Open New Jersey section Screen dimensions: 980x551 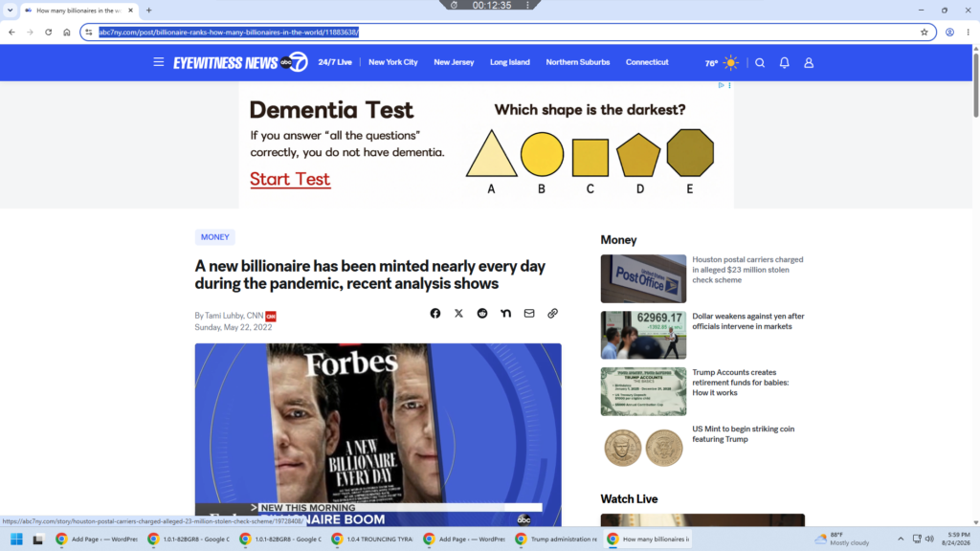coord(454,62)
